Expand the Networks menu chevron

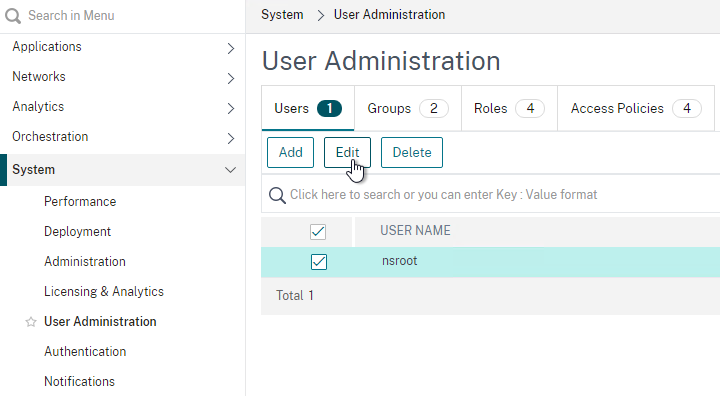(x=231, y=79)
